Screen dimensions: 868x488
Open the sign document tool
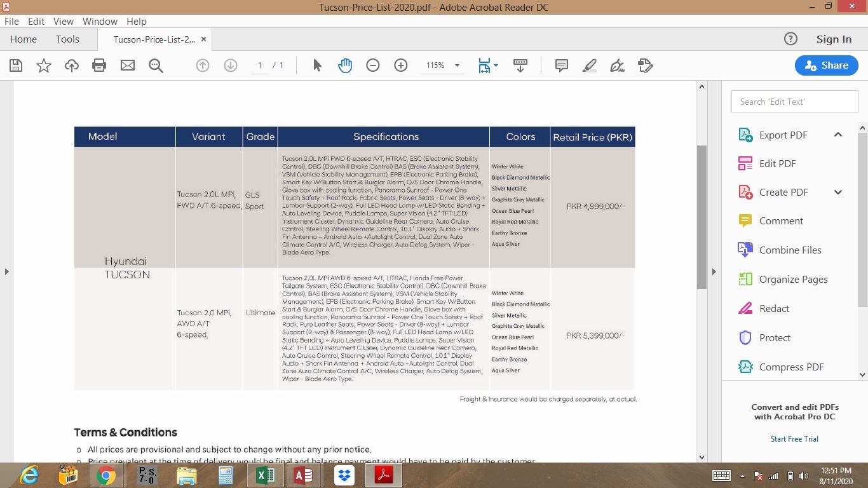click(617, 65)
